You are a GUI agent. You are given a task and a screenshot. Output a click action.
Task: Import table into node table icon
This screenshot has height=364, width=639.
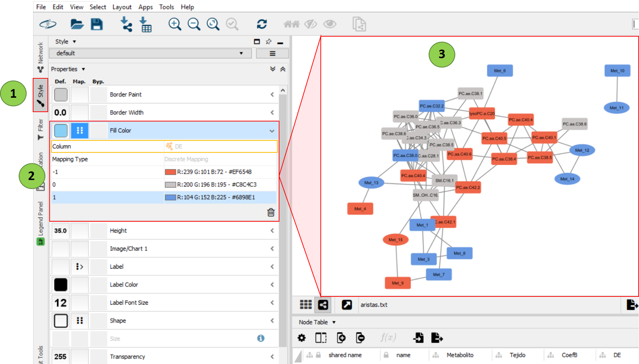point(418,338)
